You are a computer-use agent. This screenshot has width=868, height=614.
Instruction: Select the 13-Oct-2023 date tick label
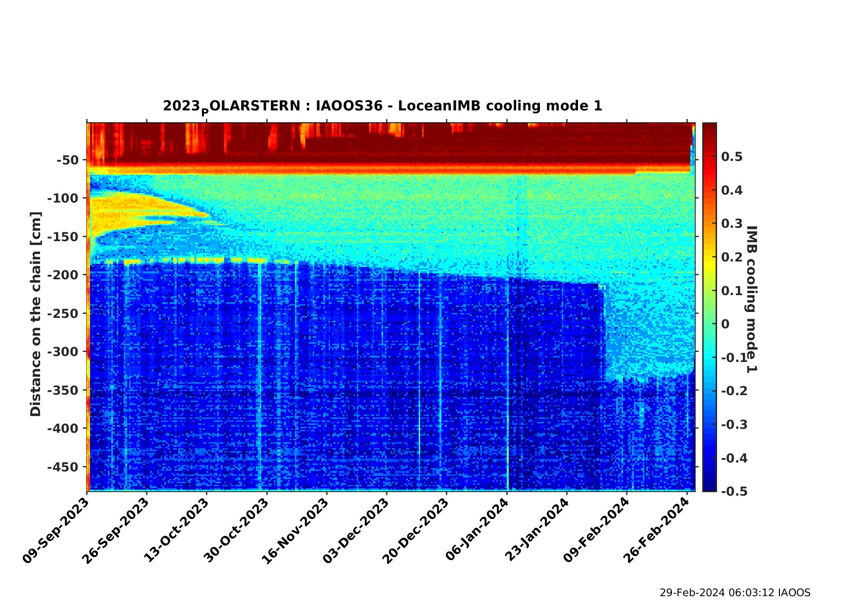(176, 530)
